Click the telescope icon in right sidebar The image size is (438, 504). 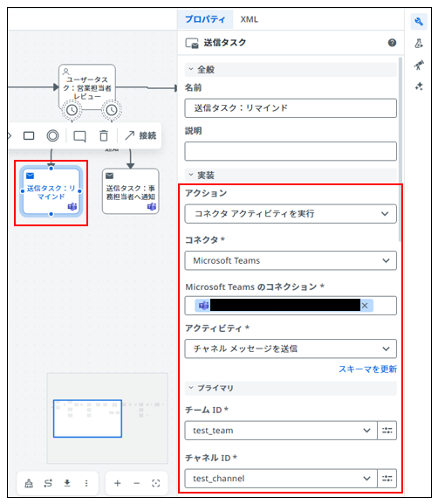pyautogui.click(x=419, y=65)
